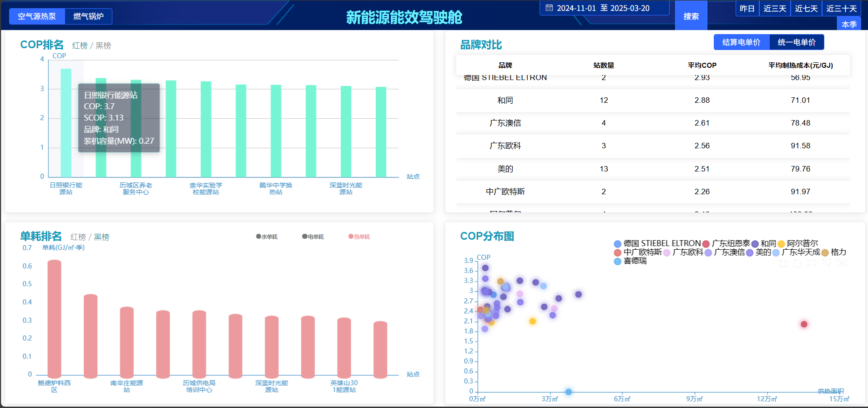Click the 广东澳信 brand cell in the 品牌对比 table

click(x=505, y=123)
